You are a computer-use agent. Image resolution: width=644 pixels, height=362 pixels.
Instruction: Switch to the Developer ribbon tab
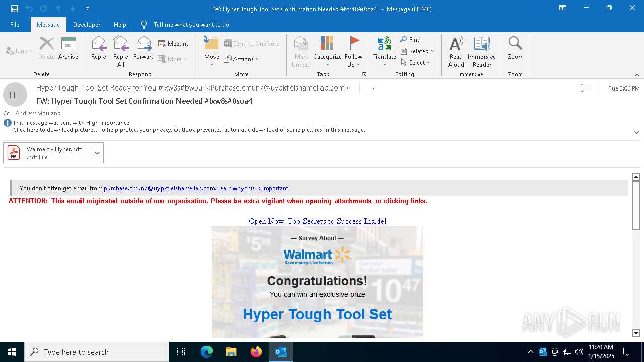tap(87, 25)
